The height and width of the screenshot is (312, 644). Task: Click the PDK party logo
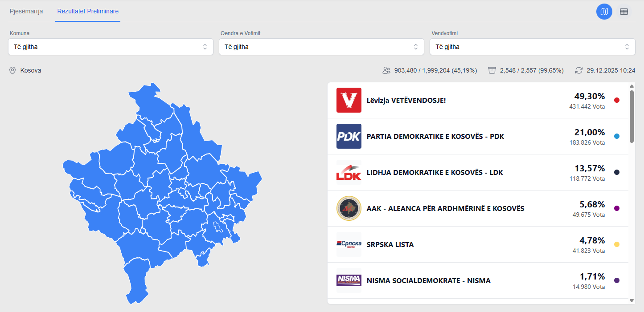point(349,136)
